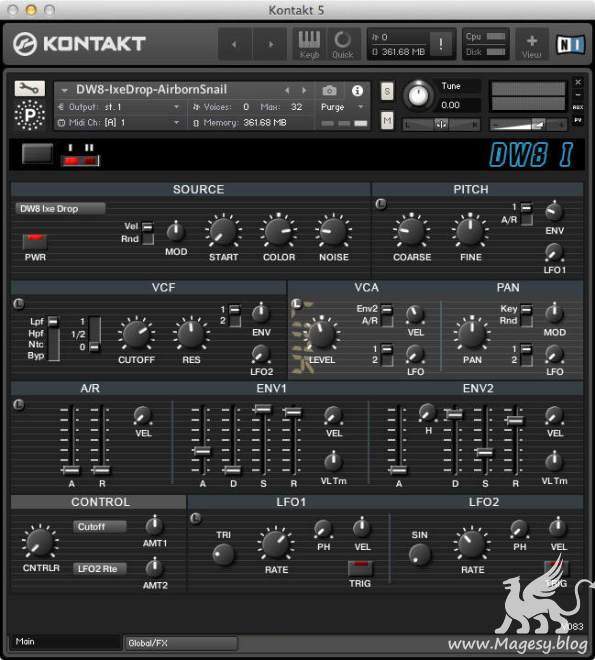
Task: Click the VCA section L link button
Action: (x=297, y=303)
